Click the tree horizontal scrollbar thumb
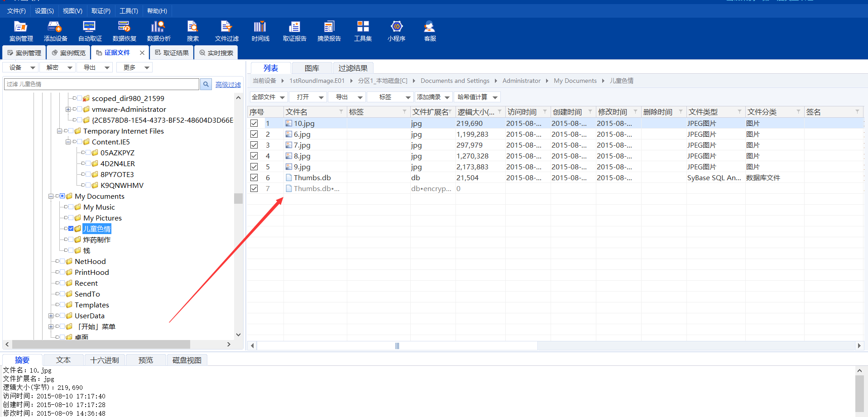 (101, 345)
